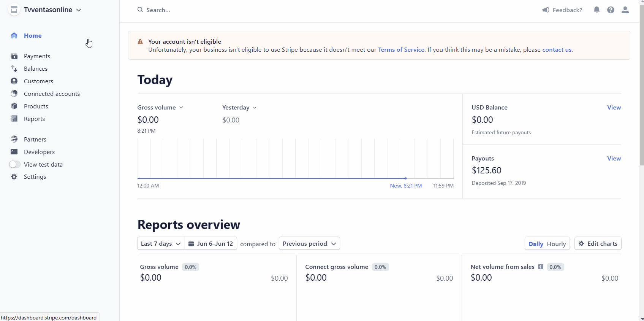Click the Feedback megaphone icon
Image resolution: width=644 pixels, height=321 pixels.
[546, 10]
